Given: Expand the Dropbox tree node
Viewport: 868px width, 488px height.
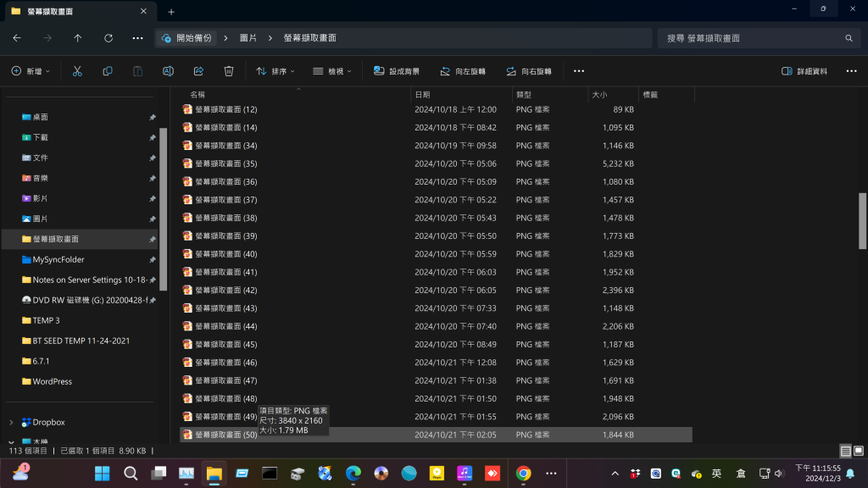Looking at the screenshot, I should click(x=11, y=422).
